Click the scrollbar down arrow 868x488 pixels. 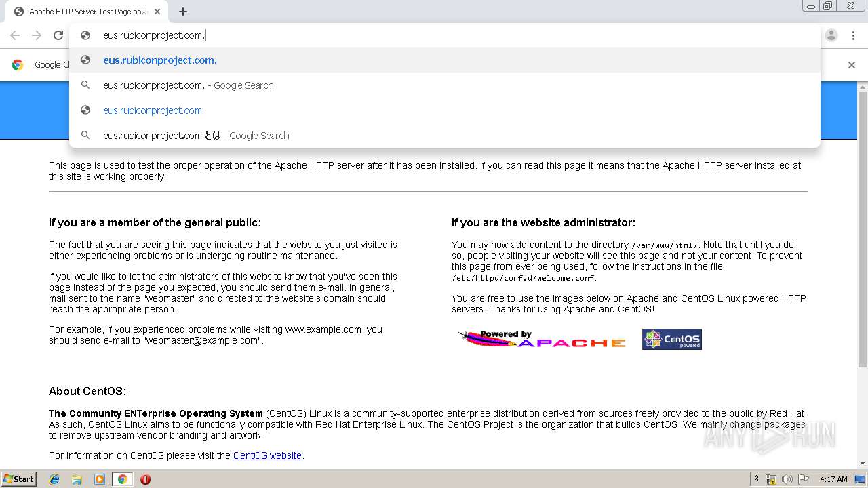pyautogui.click(x=863, y=463)
